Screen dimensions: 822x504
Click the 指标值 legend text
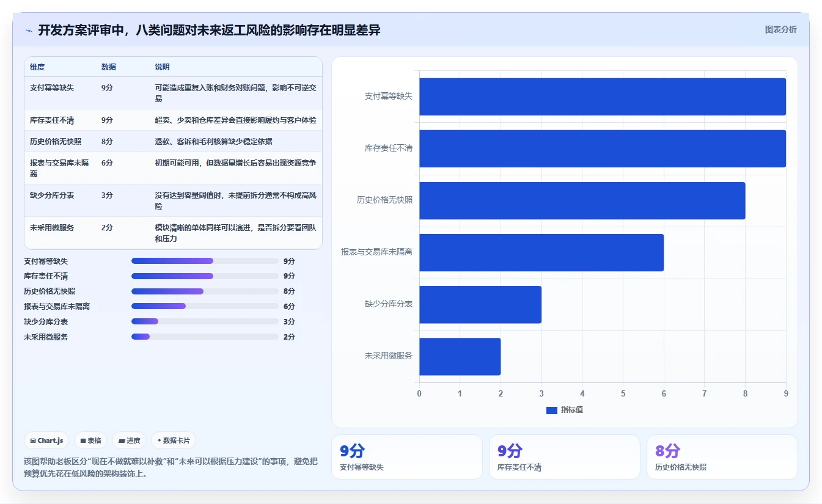572,410
